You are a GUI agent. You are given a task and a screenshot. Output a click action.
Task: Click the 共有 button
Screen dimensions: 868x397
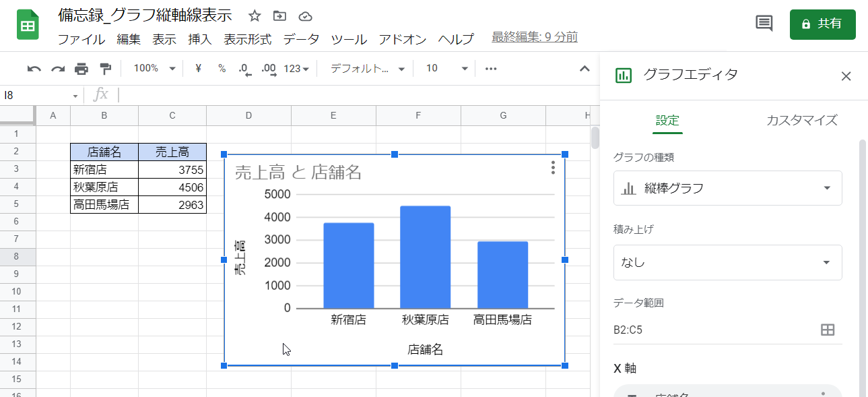822,23
